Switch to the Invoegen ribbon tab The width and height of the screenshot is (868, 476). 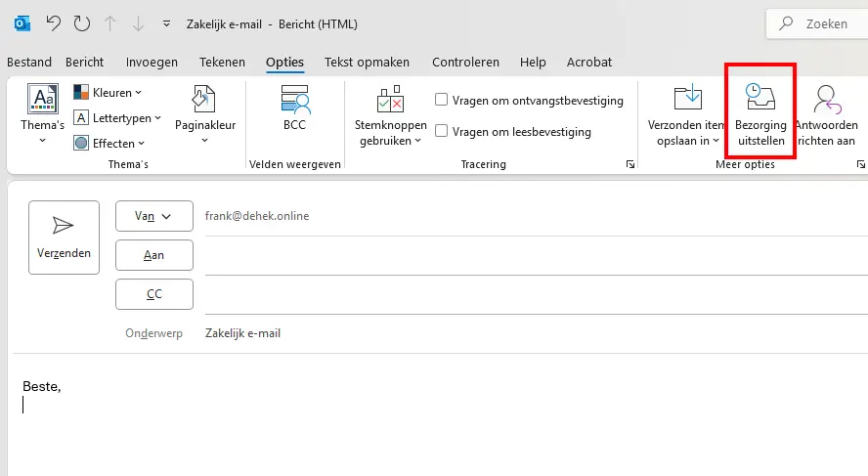pyautogui.click(x=152, y=62)
